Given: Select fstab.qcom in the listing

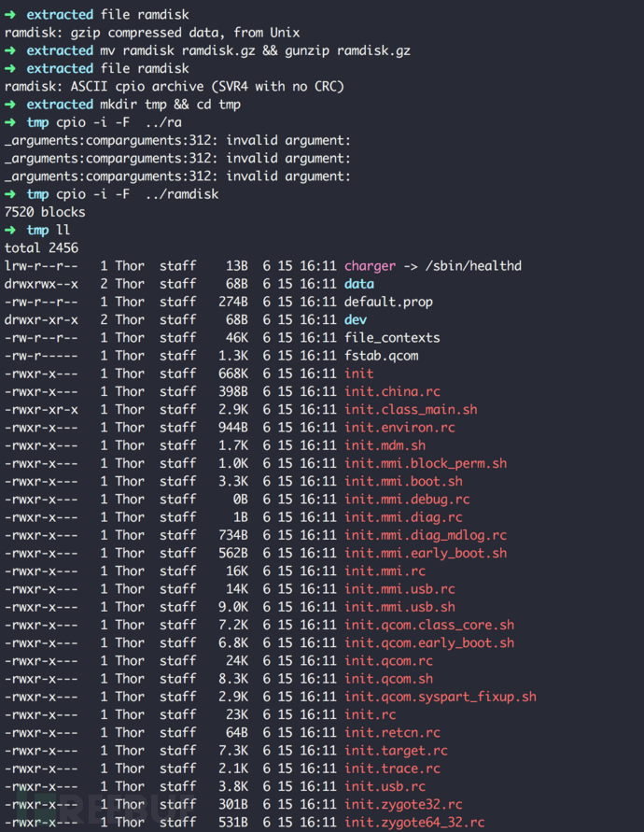Looking at the screenshot, I should [381, 356].
